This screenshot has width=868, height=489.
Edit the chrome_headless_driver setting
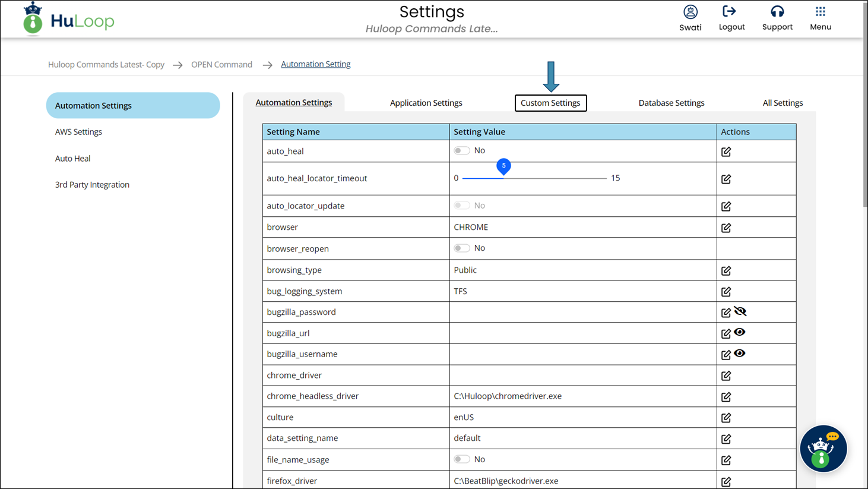tap(726, 397)
